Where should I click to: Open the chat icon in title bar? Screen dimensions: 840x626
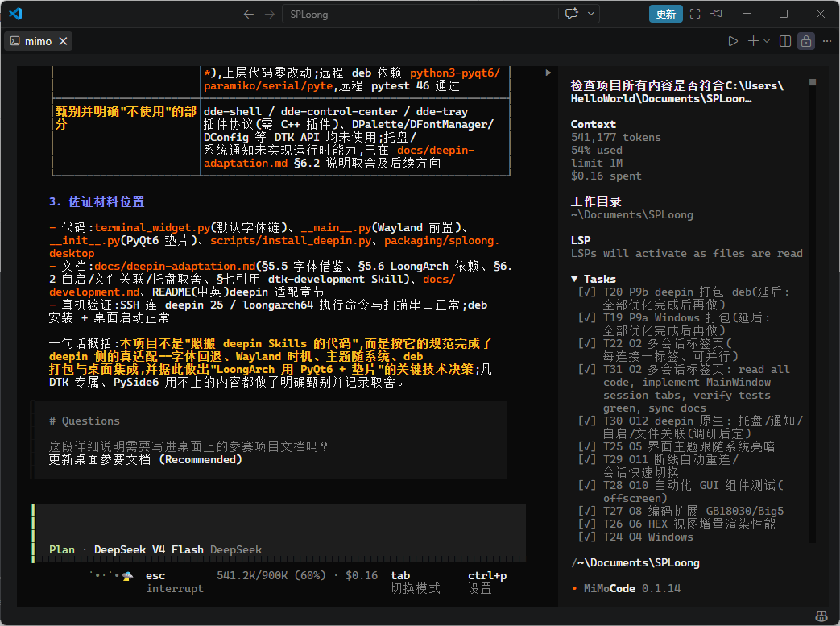pyautogui.click(x=572, y=14)
